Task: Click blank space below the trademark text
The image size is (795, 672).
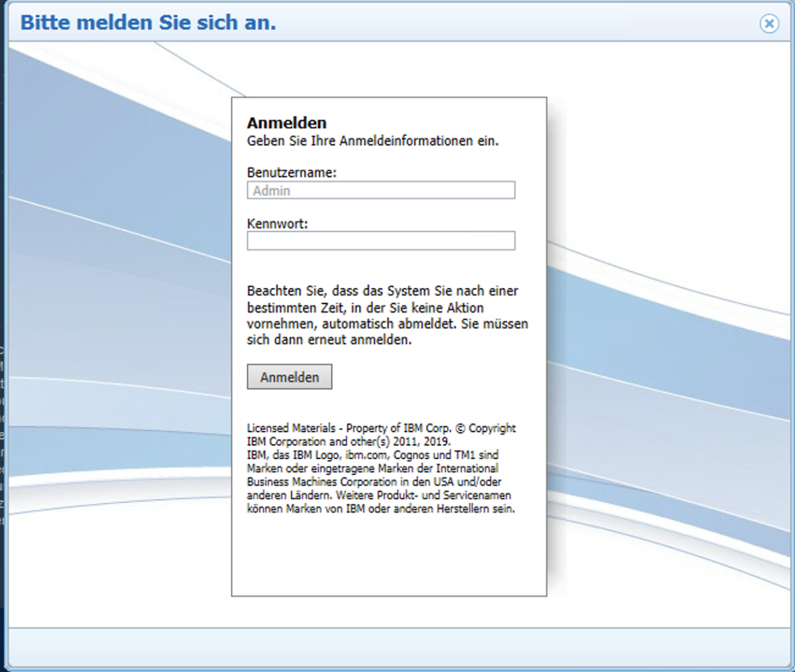Action: pos(388,555)
